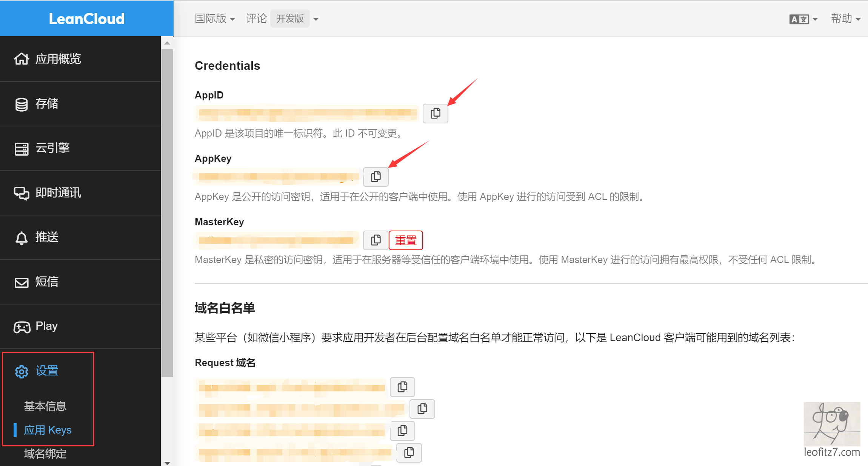Open the 即时通讯 sidebar section
Image resolution: width=868 pixels, height=466 pixels.
coord(58,193)
